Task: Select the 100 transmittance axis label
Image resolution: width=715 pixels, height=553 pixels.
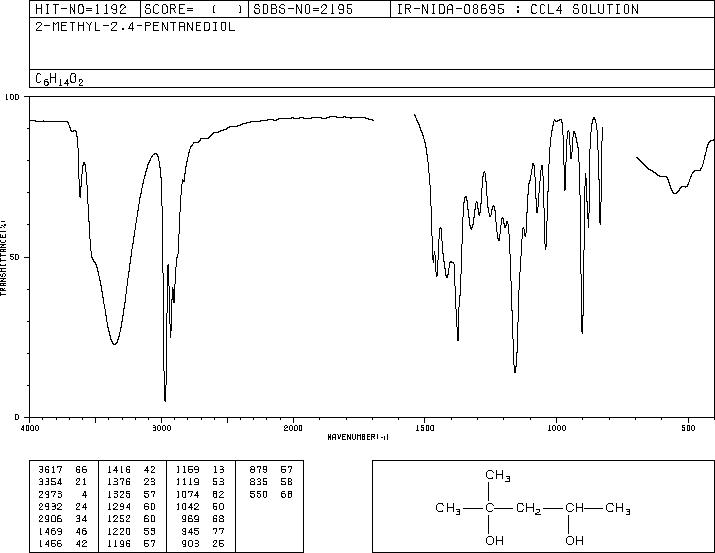Action: click(12, 97)
